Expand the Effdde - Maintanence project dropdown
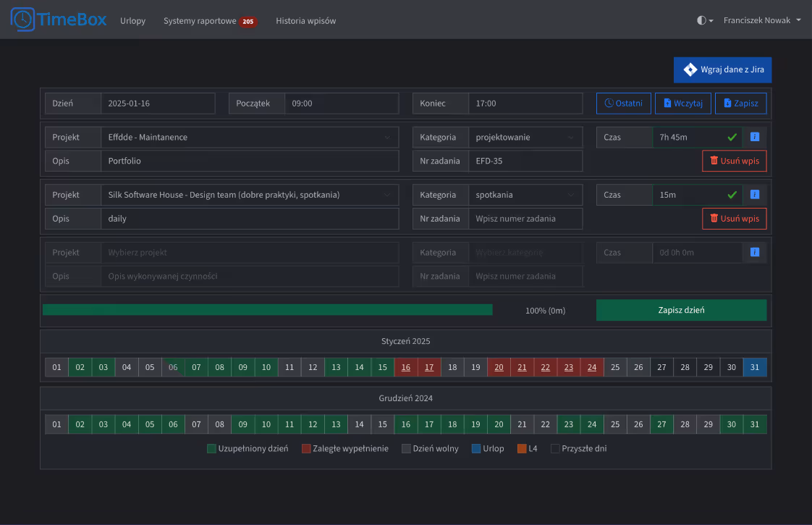This screenshot has width=812, height=525. [250, 138]
